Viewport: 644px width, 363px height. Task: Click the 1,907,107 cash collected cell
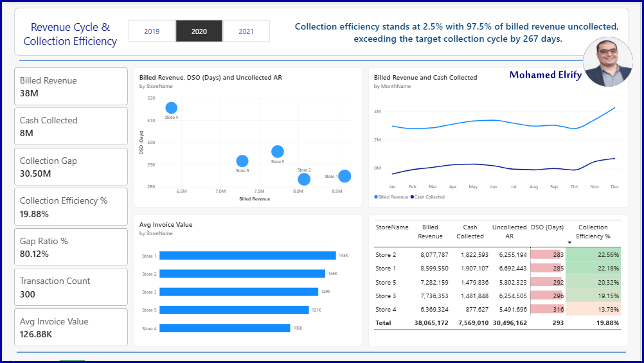474,268
